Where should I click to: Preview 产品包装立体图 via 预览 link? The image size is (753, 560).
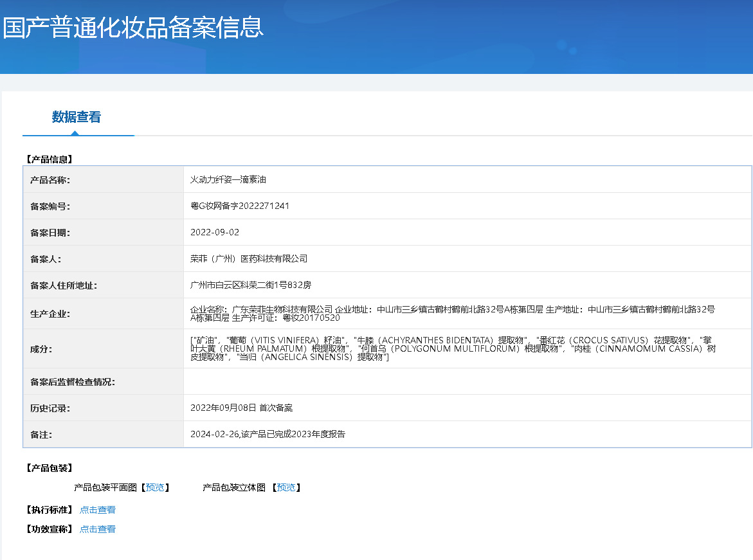click(286, 487)
